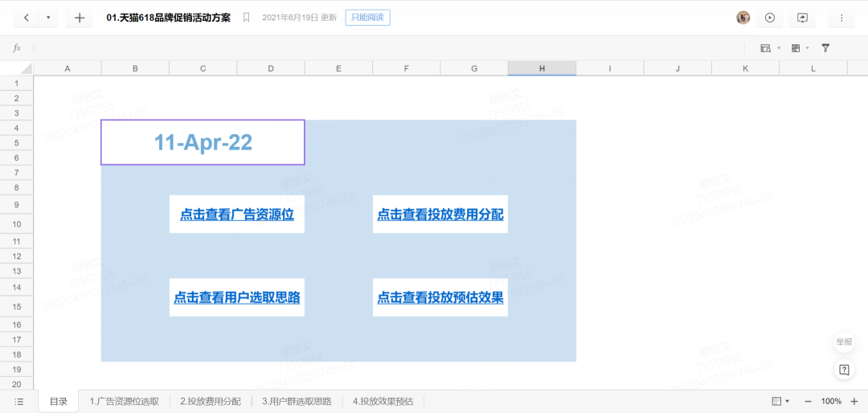
Task: Zoom out with the minus button
Action: click(x=808, y=401)
